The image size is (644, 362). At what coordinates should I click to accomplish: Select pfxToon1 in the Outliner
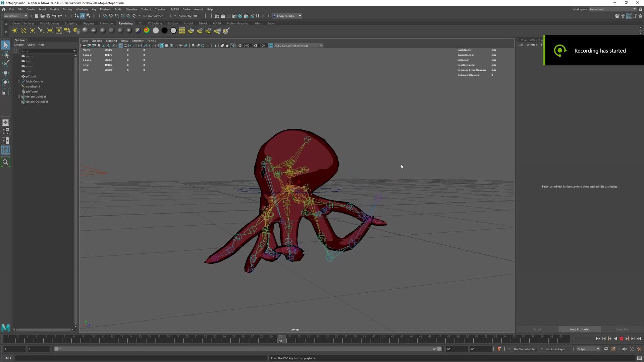click(x=32, y=92)
